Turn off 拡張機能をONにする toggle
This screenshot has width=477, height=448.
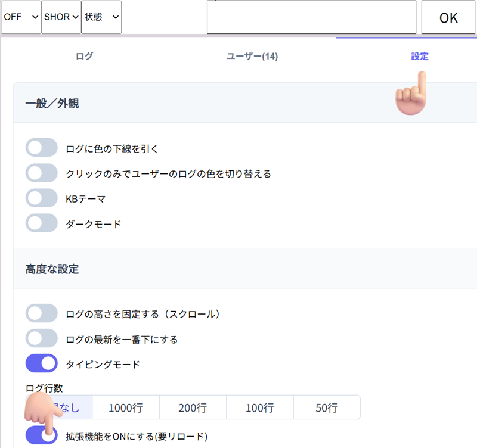pos(42,436)
